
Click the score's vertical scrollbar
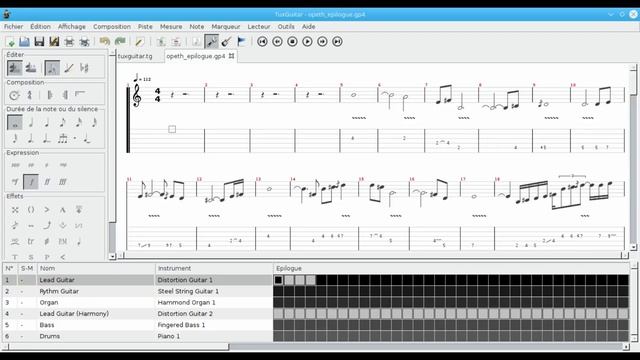pyautogui.click(x=633, y=157)
